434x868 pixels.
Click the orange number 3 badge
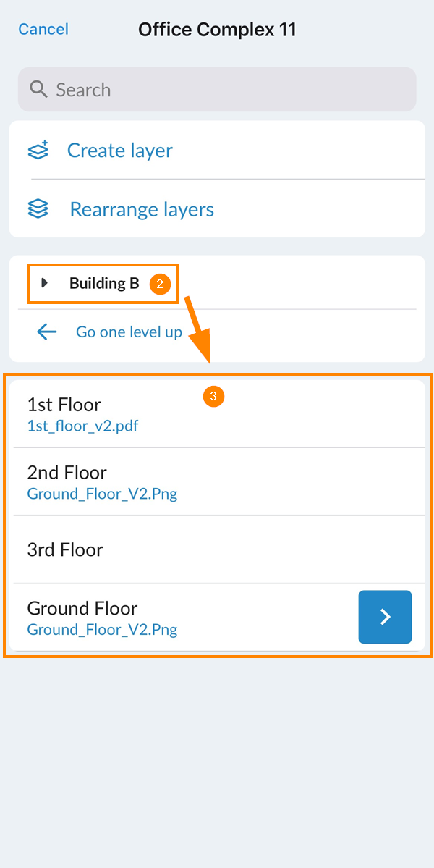pyautogui.click(x=213, y=396)
